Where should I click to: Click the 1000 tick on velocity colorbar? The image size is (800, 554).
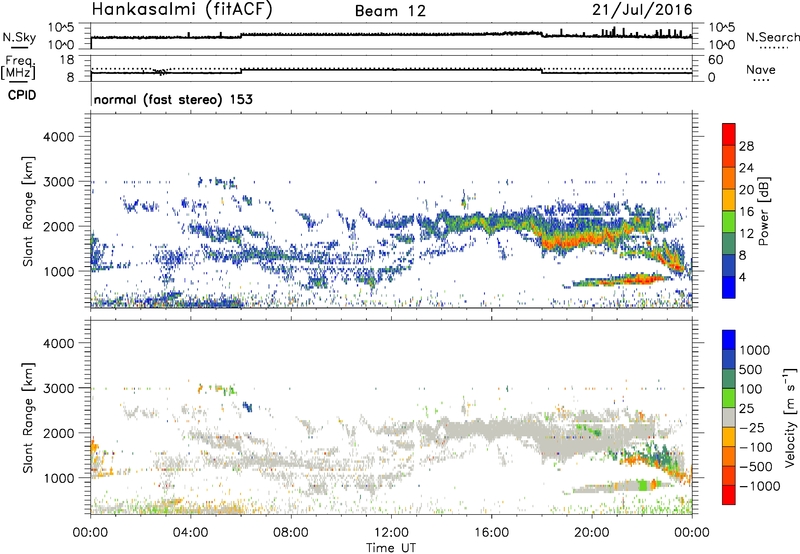755,350
